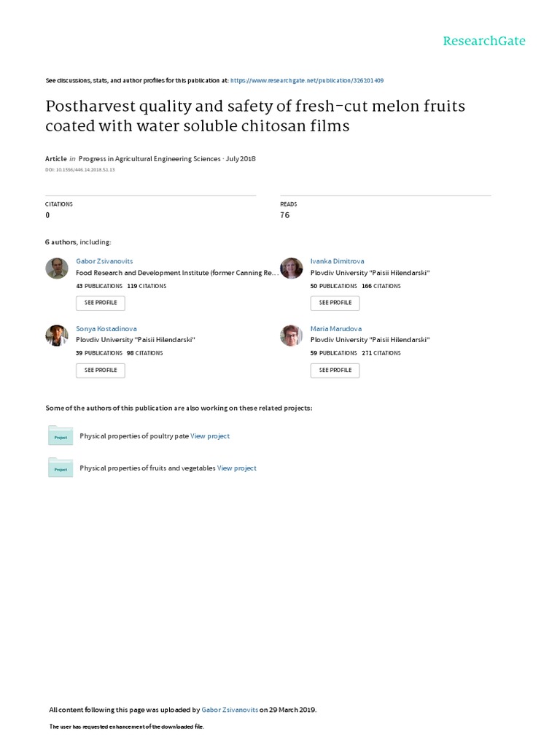
Task: Open View project for fruits and vegetables
Action: tap(237, 468)
